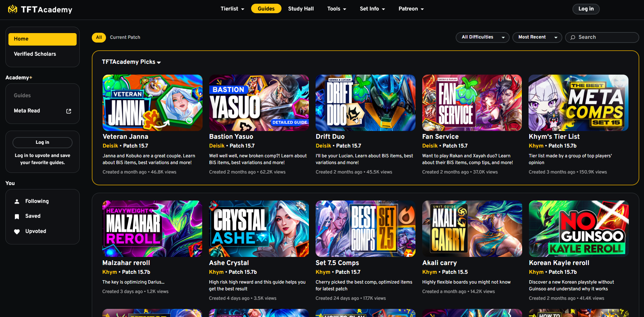Expand the Tierlist navigation menu
The height and width of the screenshot is (317, 644).
point(232,9)
